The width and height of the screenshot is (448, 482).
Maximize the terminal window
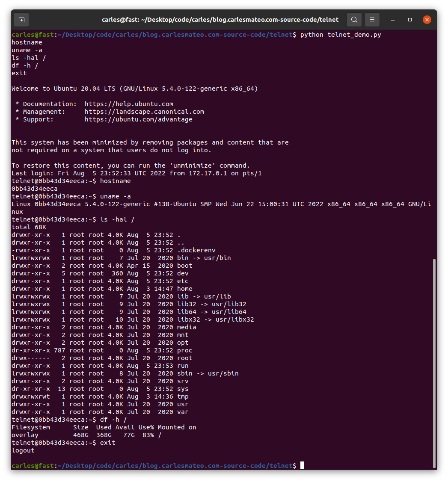click(x=409, y=20)
